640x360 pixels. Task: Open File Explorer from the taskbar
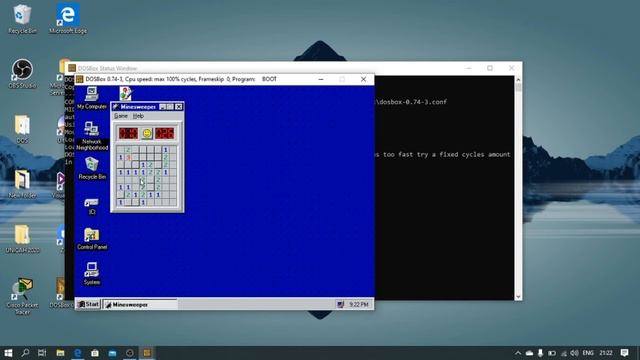tap(60, 353)
